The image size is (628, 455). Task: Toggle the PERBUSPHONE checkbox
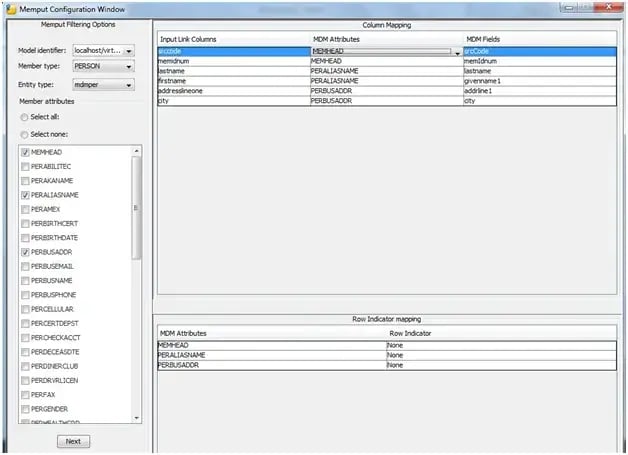(x=25, y=295)
